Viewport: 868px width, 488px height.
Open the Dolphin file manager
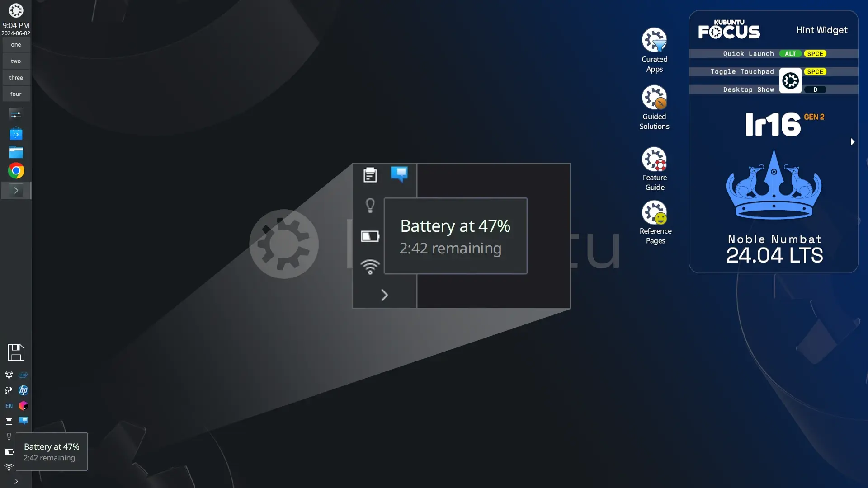click(x=16, y=152)
